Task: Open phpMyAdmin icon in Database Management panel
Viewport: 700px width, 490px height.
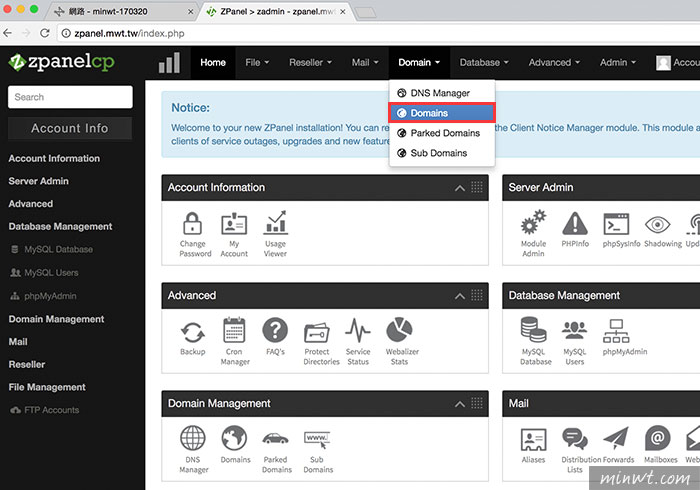Action: 616,331
